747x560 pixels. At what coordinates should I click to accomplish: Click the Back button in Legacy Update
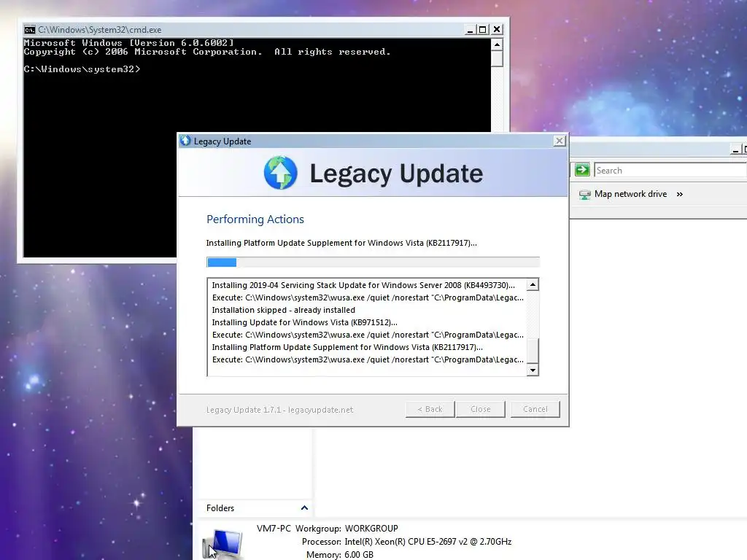point(430,409)
